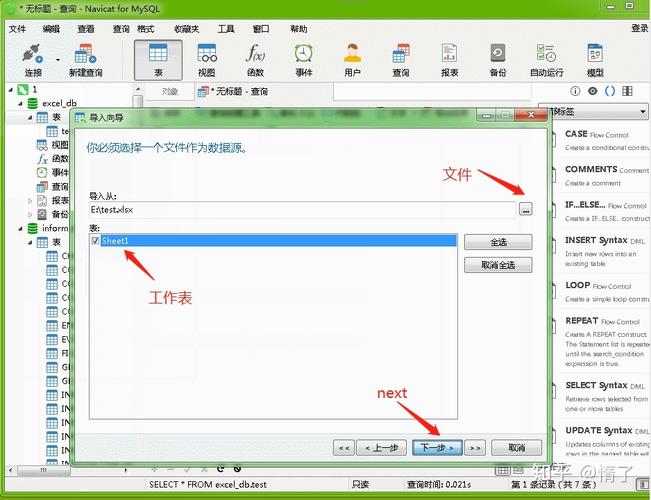Open the Backup (备份) toolbar icon
Image resolution: width=651 pixels, height=500 pixels.
[498, 61]
